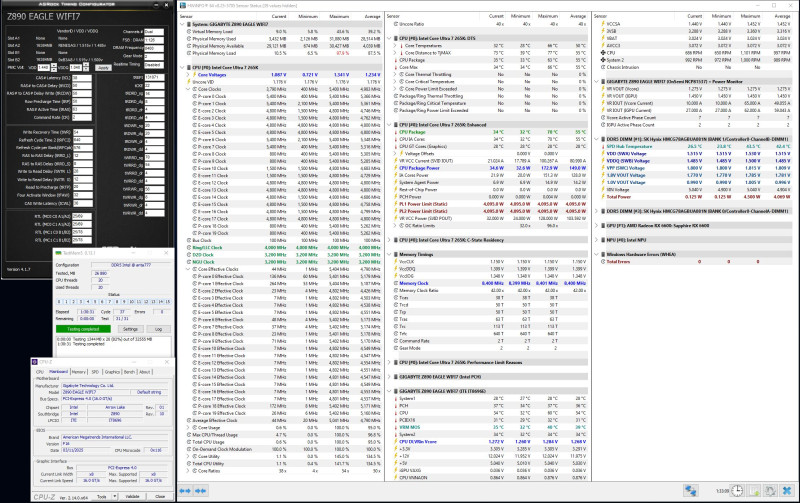Select the Mainboard tab in CPU-Z
This screenshot has height=503, width=800.
coord(58,372)
